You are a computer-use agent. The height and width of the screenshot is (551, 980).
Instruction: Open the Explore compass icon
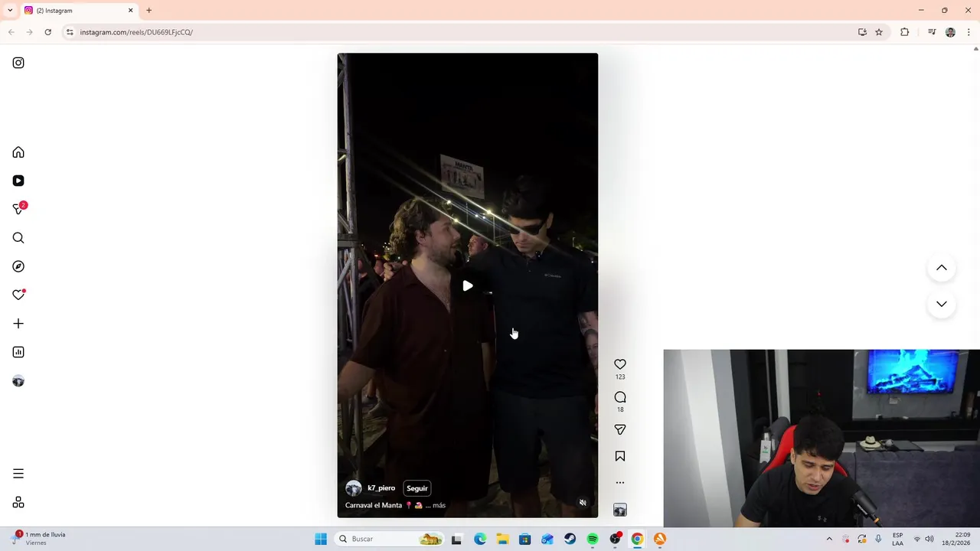18,266
